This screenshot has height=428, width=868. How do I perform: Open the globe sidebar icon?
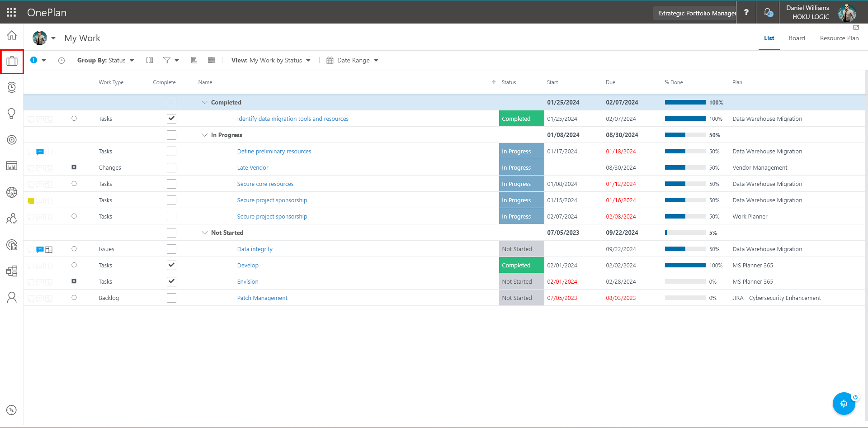tap(12, 192)
